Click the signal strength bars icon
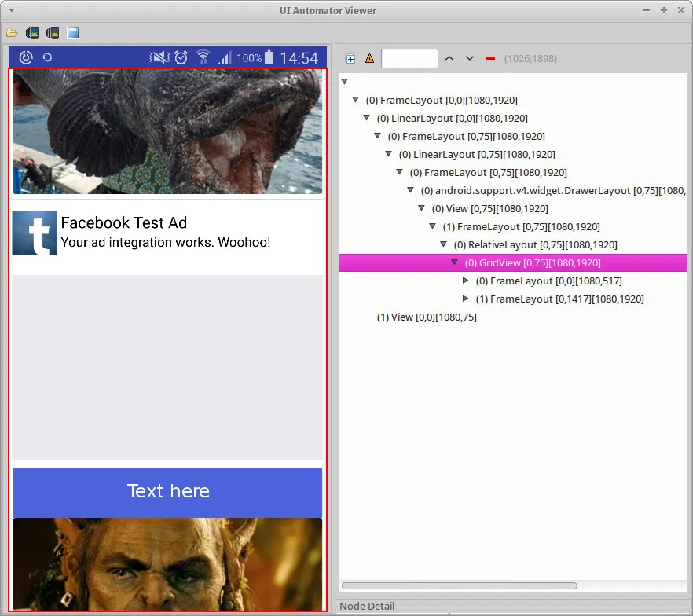693x616 pixels. coord(225,58)
